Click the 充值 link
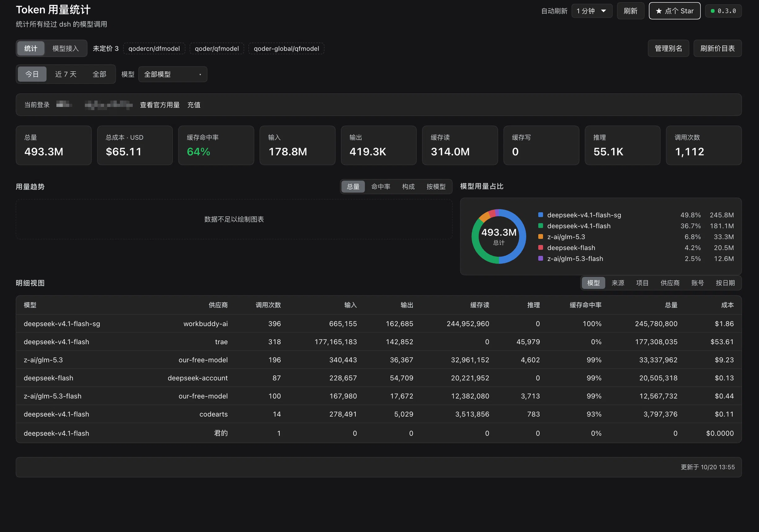The width and height of the screenshot is (759, 532). (194, 105)
